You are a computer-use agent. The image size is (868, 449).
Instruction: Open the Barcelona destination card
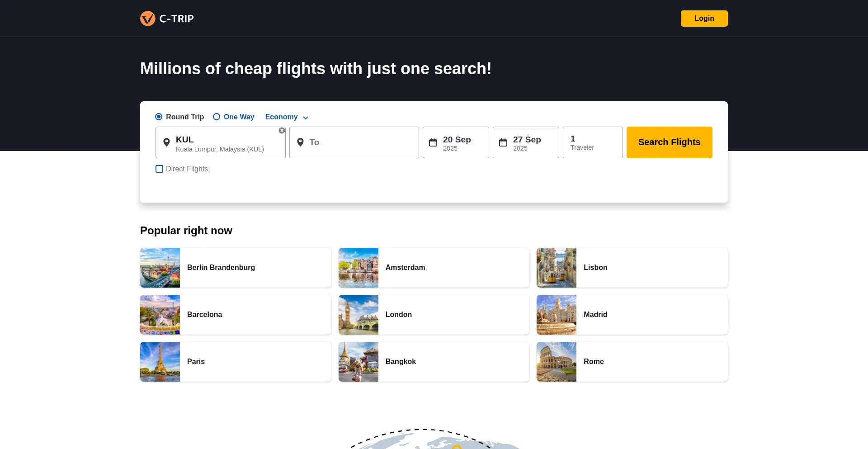click(x=236, y=315)
